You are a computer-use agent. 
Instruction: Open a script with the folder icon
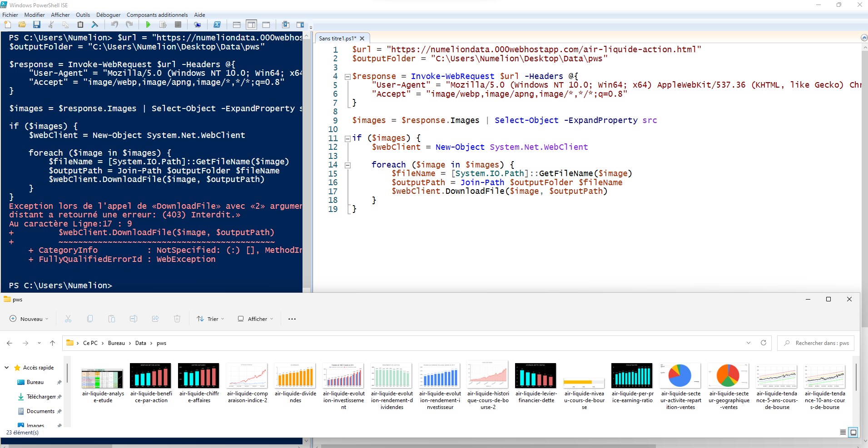(21, 25)
